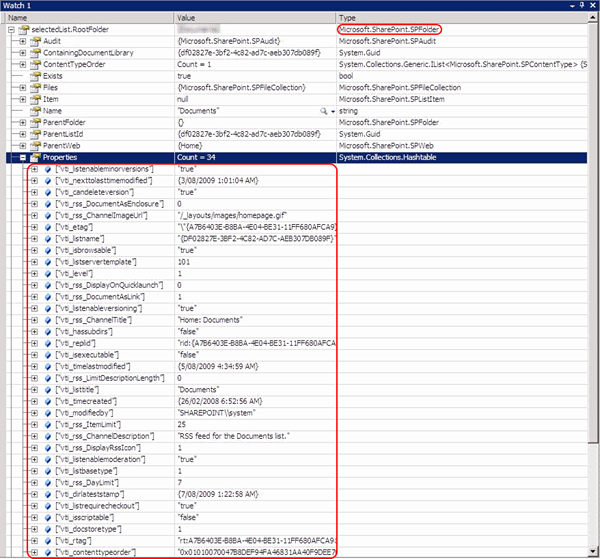Viewport: 600px width, 559px height.
Task: Select the vti_isbrowsable row
Action: (297, 250)
